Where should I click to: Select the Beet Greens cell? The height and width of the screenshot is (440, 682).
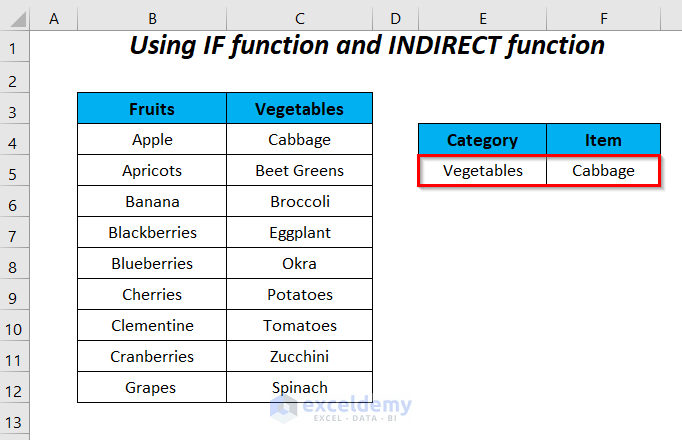pyautogui.click(x=299, y=171)
